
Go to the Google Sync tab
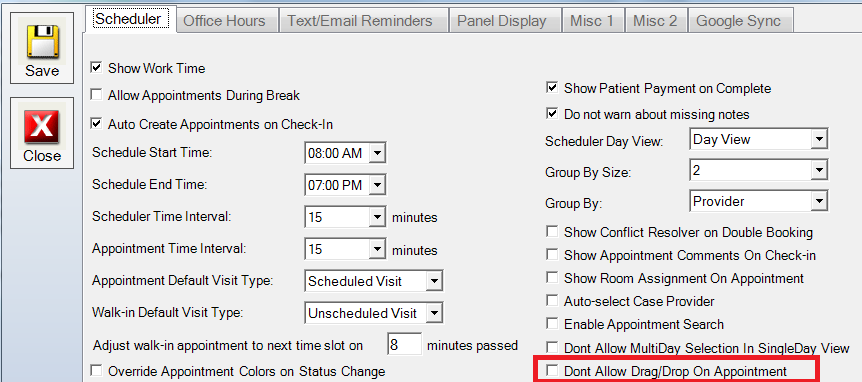(x=738, y=21)
